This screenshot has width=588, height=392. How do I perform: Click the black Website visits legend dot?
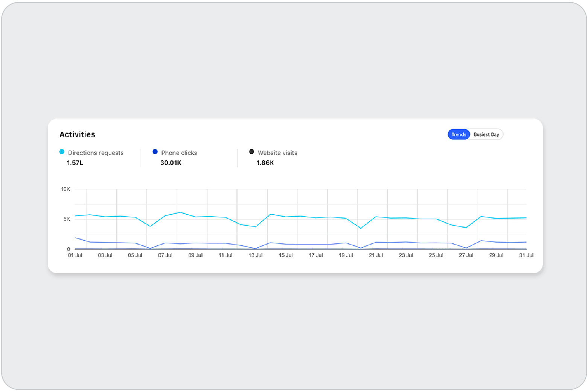251,152
